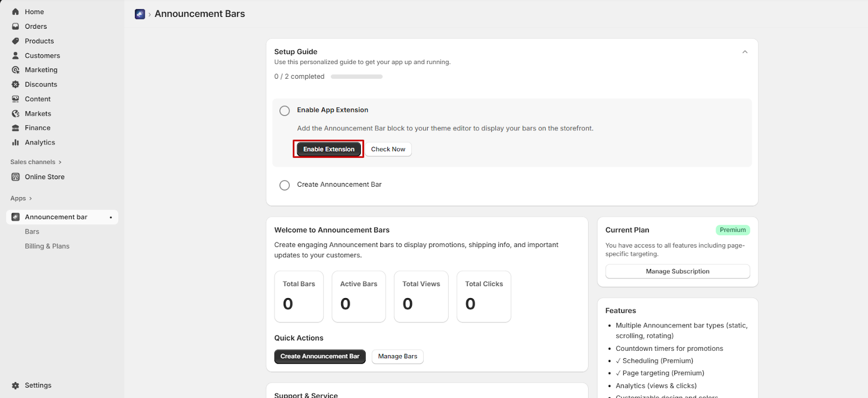Image resolution: width=868 pixels, height=398 pixels.
Task: Mark Enable App Extension step circle
Action: (284, 111)
